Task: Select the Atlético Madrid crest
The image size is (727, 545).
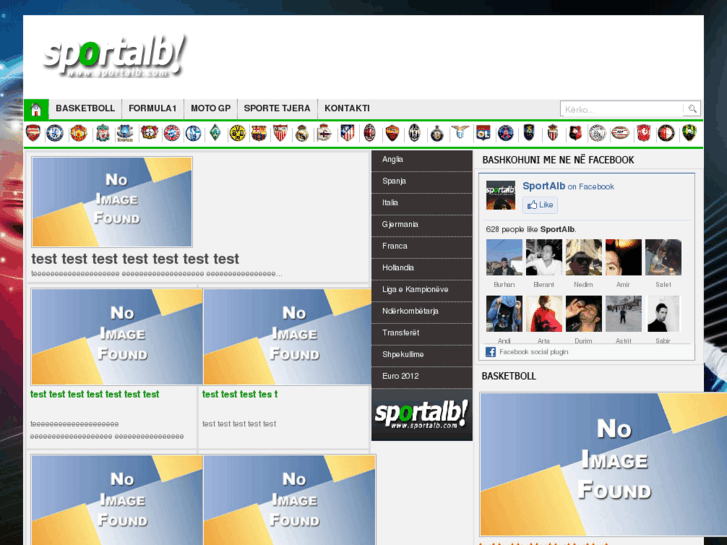Action: (347, 133)
